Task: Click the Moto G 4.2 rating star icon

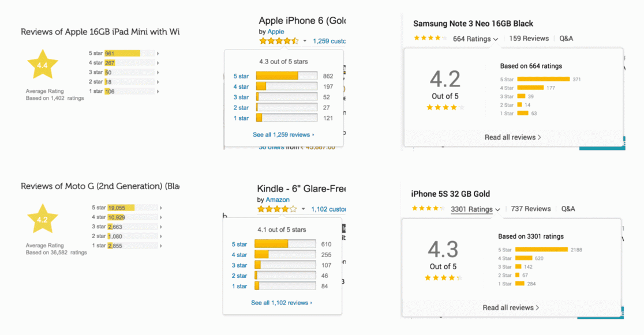Action: (x=42, y=219)
